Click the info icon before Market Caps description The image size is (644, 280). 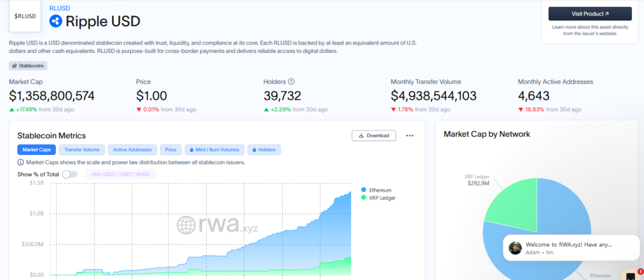click(x=20, y=162)
